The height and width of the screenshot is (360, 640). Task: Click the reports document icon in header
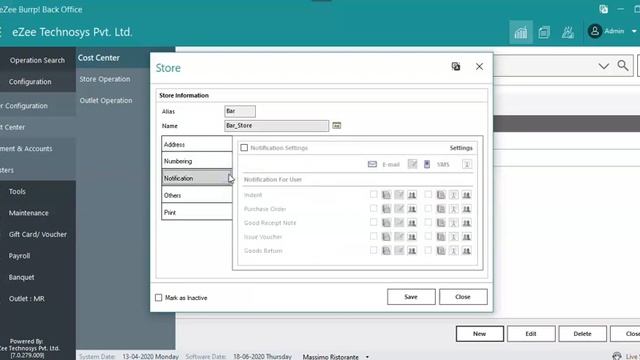544,32
